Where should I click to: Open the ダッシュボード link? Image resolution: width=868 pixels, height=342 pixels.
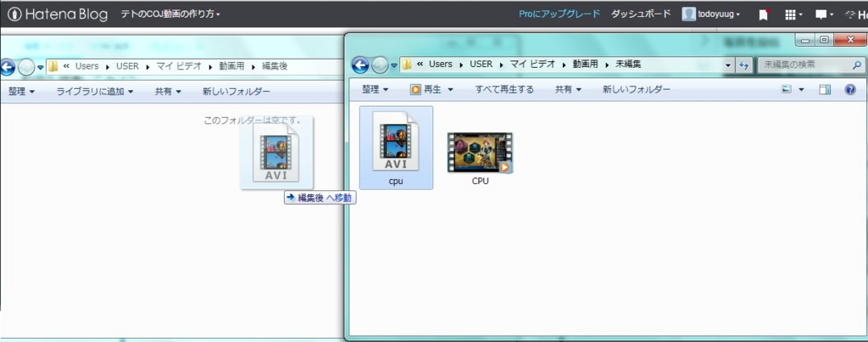[x=641, y=14]
